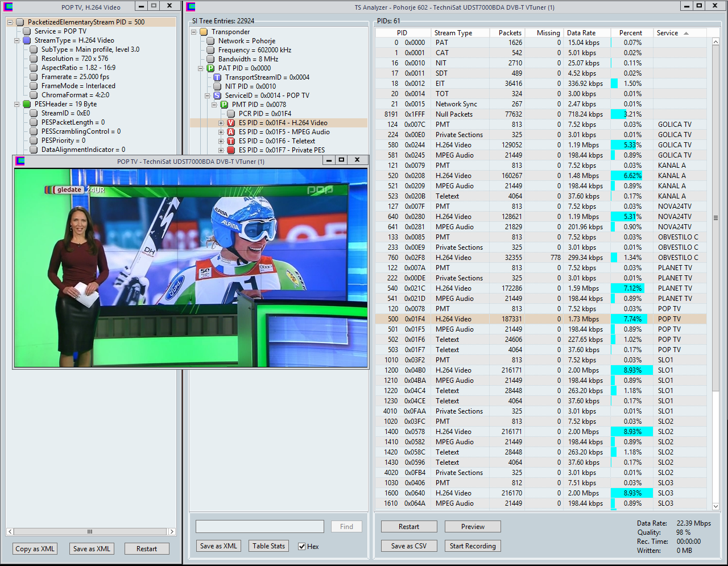Select the 0x0012 EIT row
This screenshot has width=728, height=566.
click(541, 84)
